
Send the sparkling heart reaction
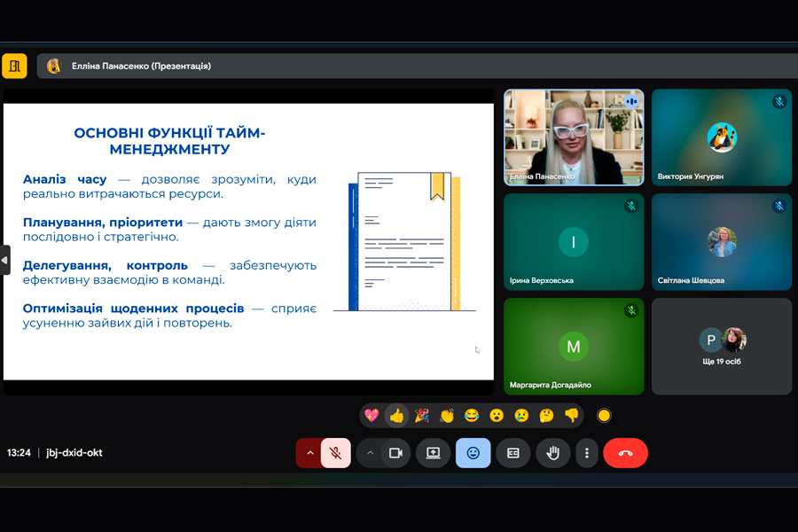[x=372, y=416]
